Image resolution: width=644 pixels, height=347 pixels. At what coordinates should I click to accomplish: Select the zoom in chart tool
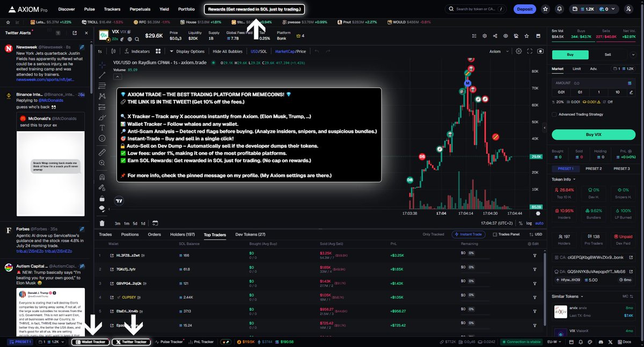click(x=102, y=163)
